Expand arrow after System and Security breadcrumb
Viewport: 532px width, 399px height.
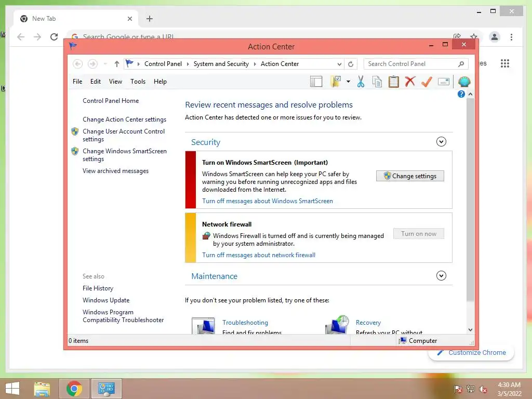[x=255, y=64]
